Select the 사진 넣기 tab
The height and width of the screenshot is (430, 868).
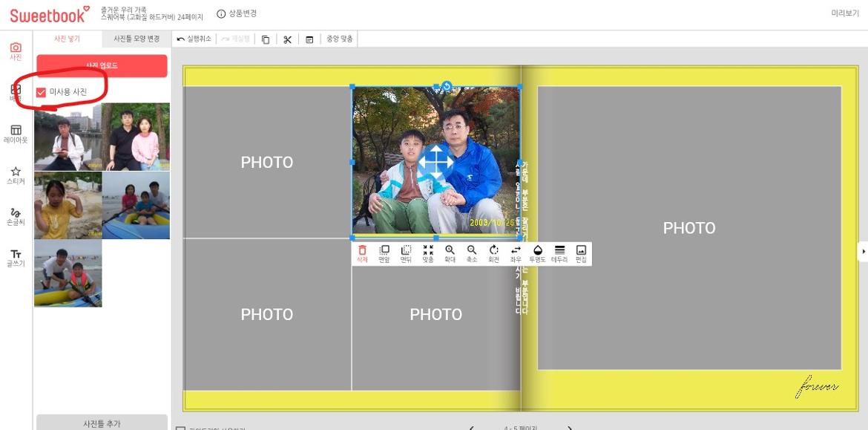(67, 39)
